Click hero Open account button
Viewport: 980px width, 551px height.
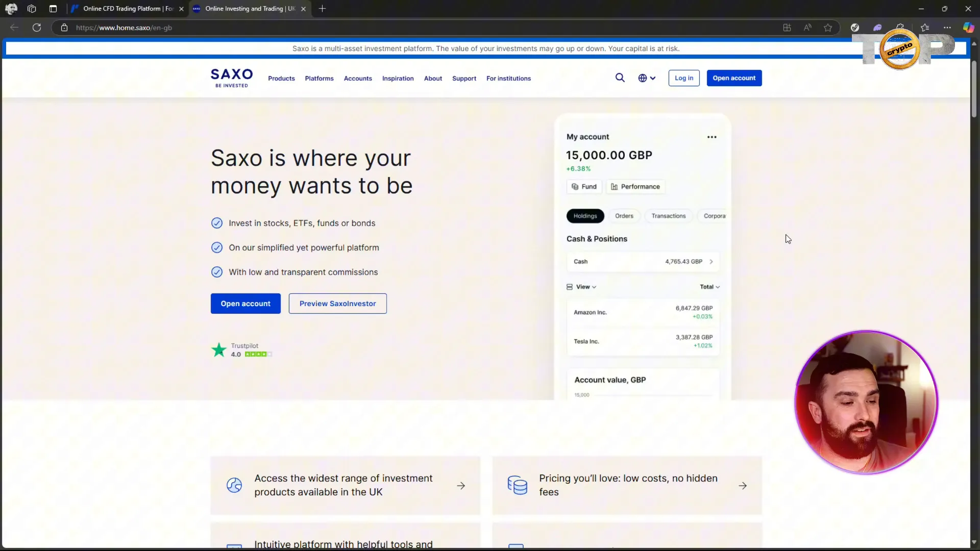[246, 304]
